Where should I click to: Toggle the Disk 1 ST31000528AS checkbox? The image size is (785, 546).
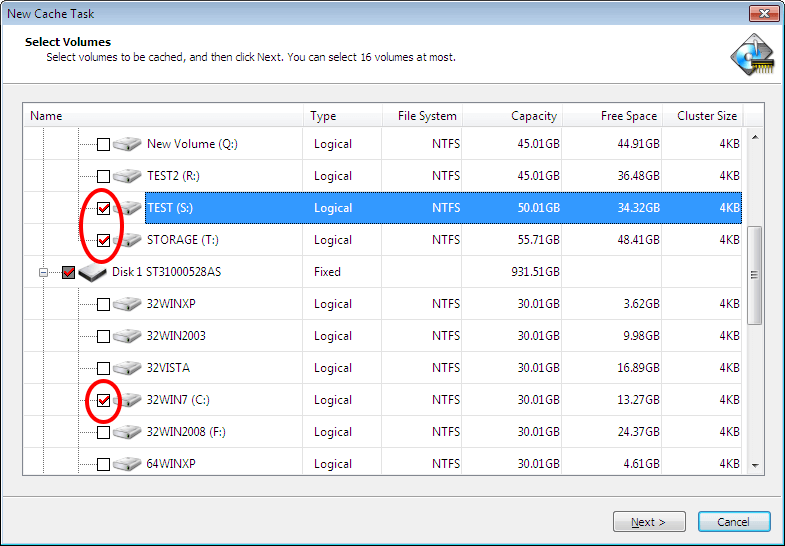pyautogui.click(x=68, y=272)
